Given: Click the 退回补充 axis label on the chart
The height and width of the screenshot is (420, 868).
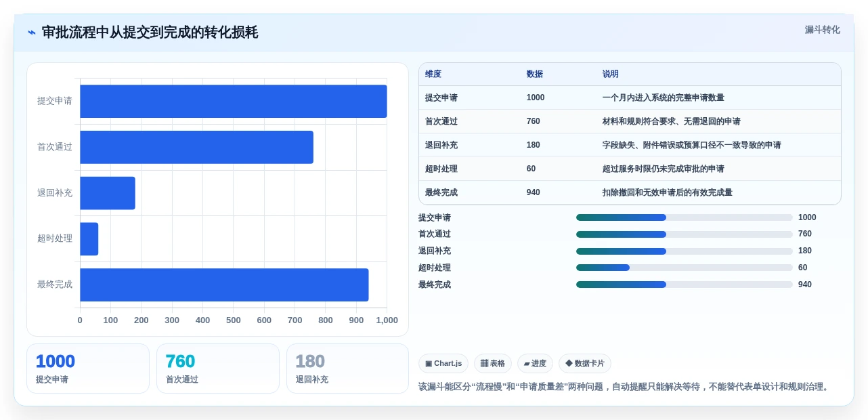Looking at the screenshot, I should point(55,193).
